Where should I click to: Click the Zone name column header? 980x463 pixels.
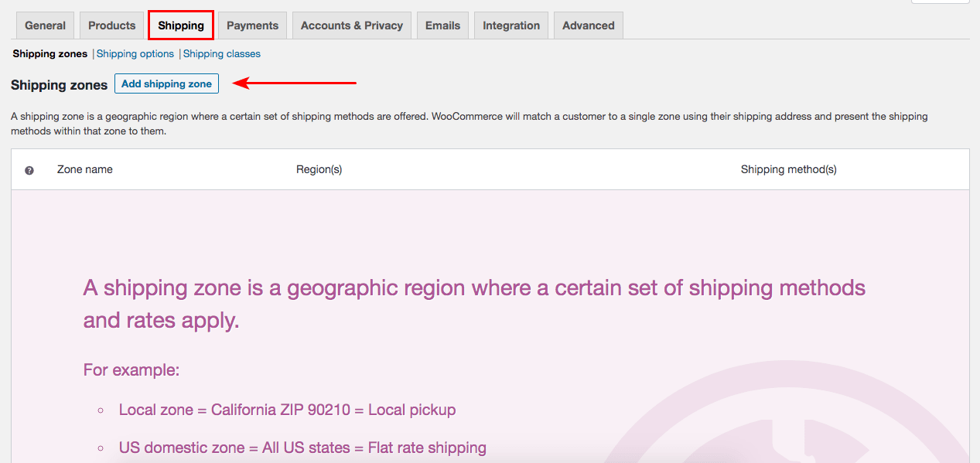(85, 169)
